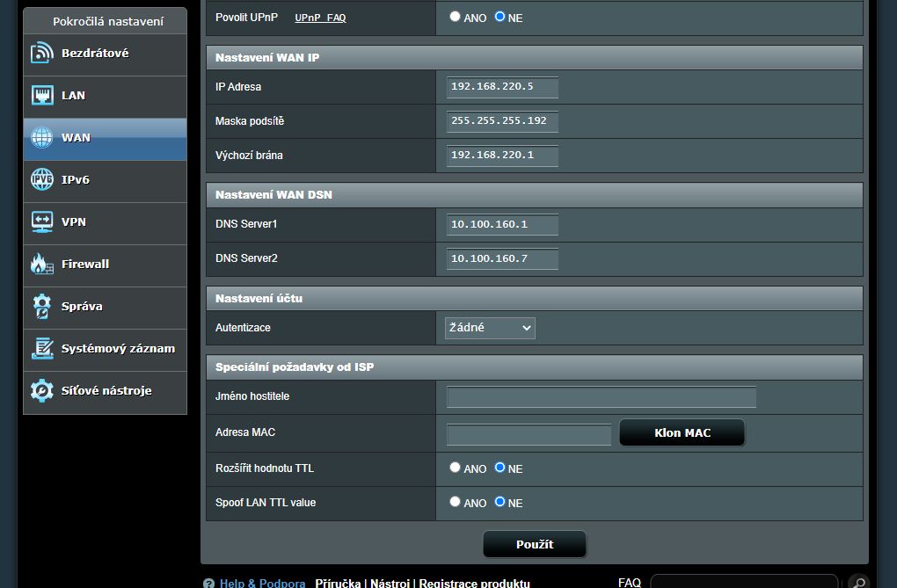This screenshot has height=588, width=897.
Task: Select NE for Spoof LAN TTL value
Action: (x=500, y=502)
